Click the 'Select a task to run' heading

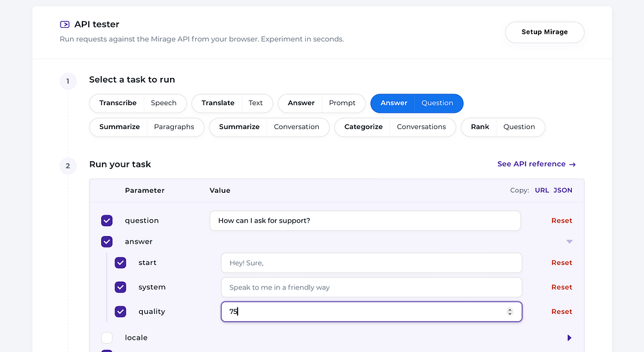click(132, 80)
